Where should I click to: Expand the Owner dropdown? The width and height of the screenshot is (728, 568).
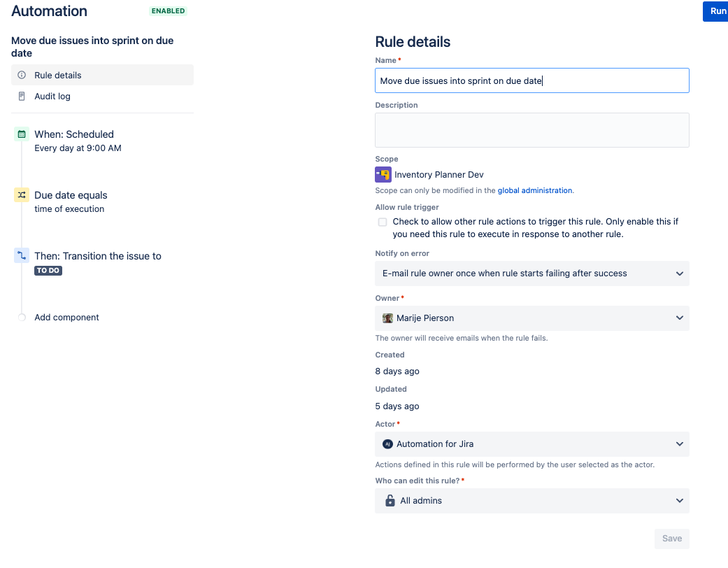678,318
